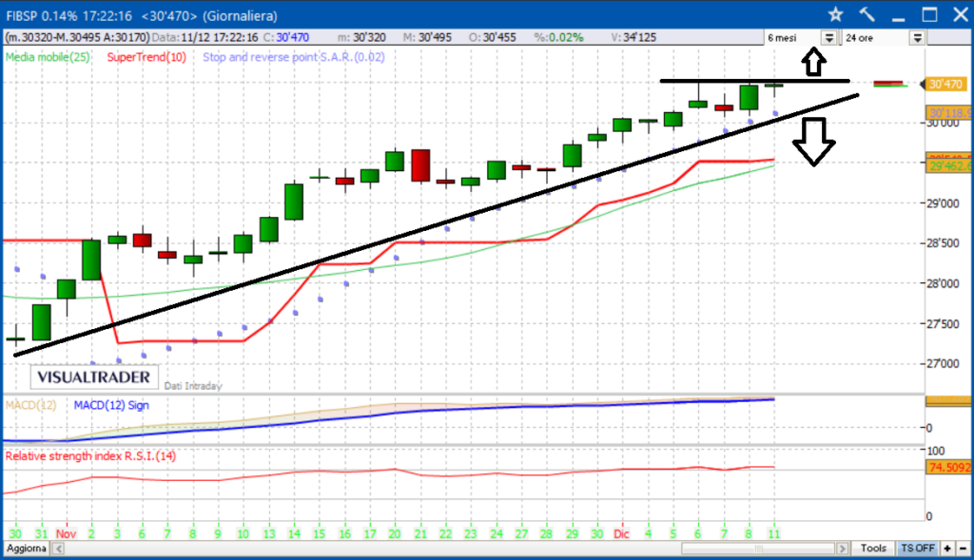
Task: Maximize the FIBSP chart window
Action: point(929,14)
